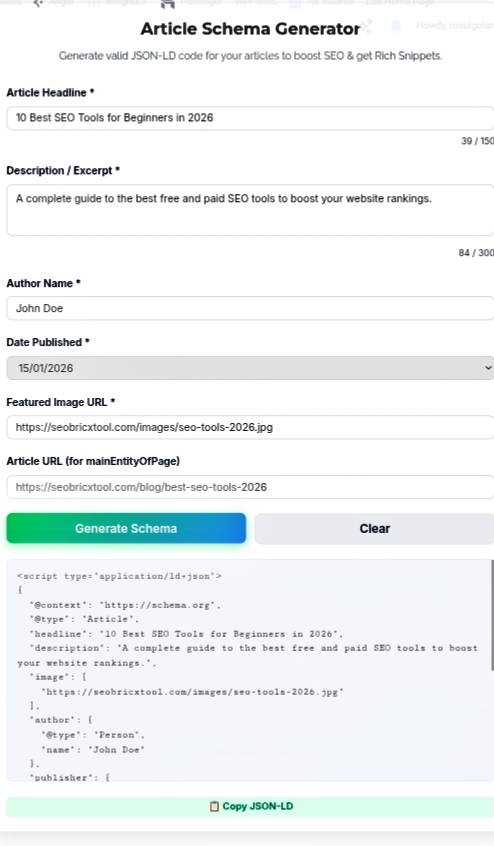Click the Clear button
The height and width of the screenshot is (846, 494).
[x=374, y=529]
